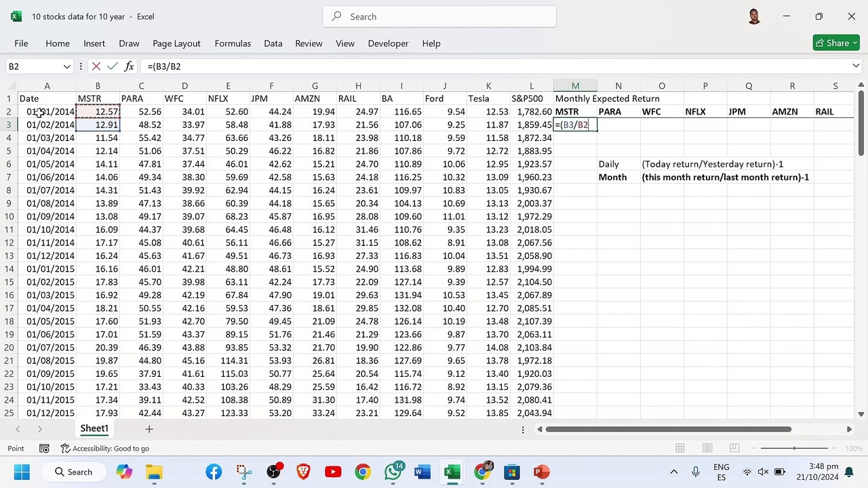Image resolution: width=868 pixels, height=488 pixels.
Task: Select the row 7 header
Action: 9,177
